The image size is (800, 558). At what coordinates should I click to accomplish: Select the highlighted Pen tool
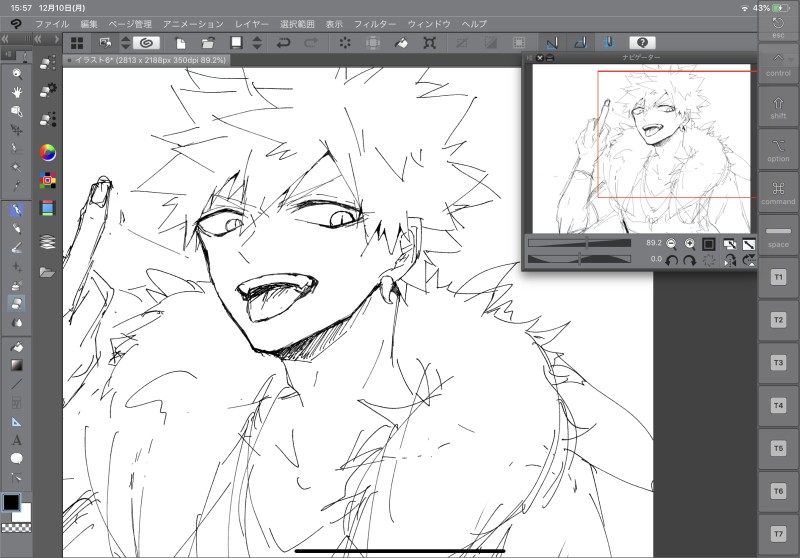click(17, 210)
